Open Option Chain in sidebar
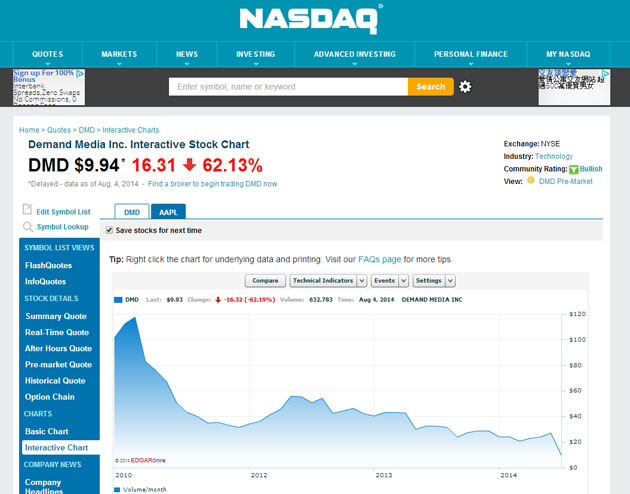 click(x=49, y=397)
